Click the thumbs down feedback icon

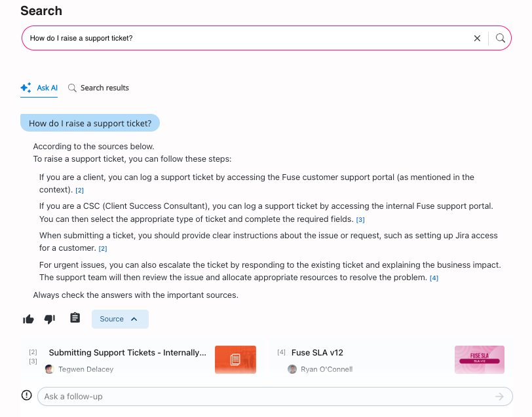[50, 319]
